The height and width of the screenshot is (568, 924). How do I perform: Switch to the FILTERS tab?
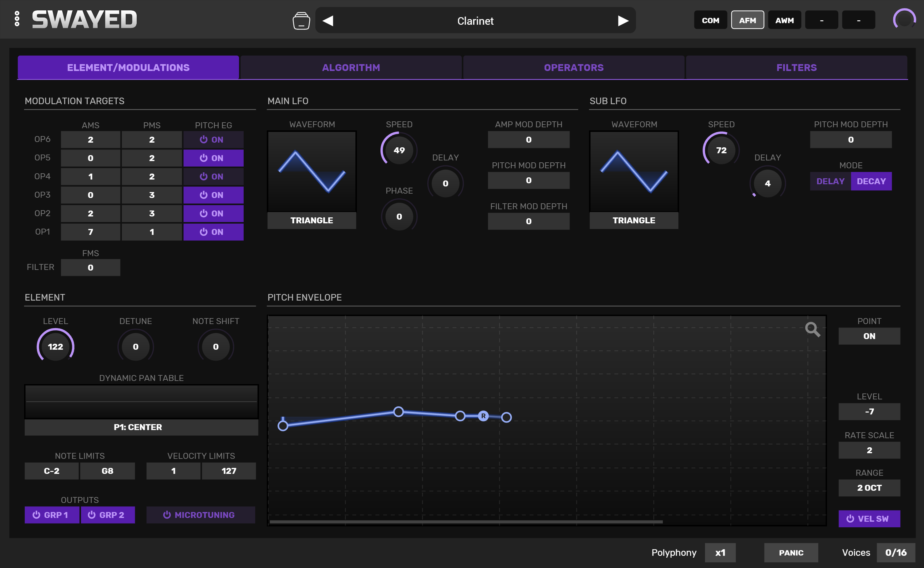796,68
